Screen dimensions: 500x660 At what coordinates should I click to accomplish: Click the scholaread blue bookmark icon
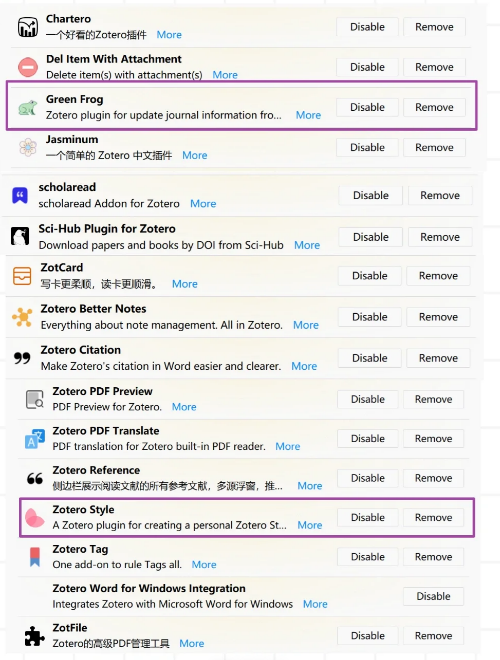(x=20, y=195)
